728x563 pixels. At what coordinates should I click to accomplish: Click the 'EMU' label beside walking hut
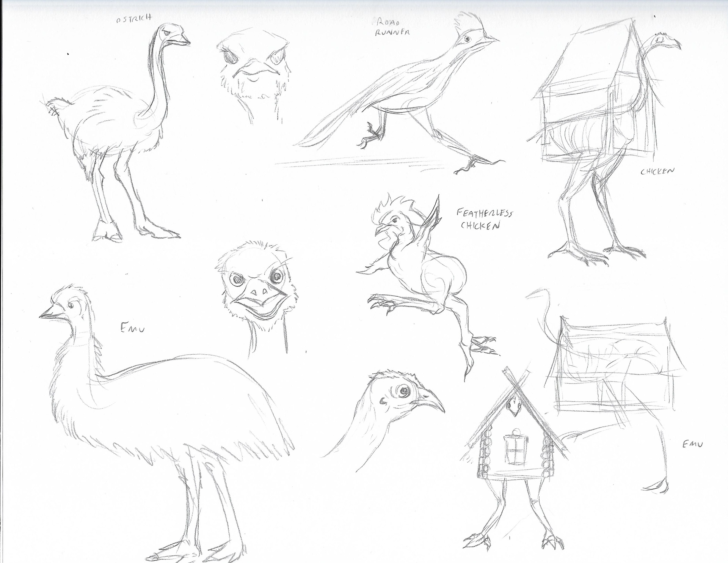(x=692, y=444)
